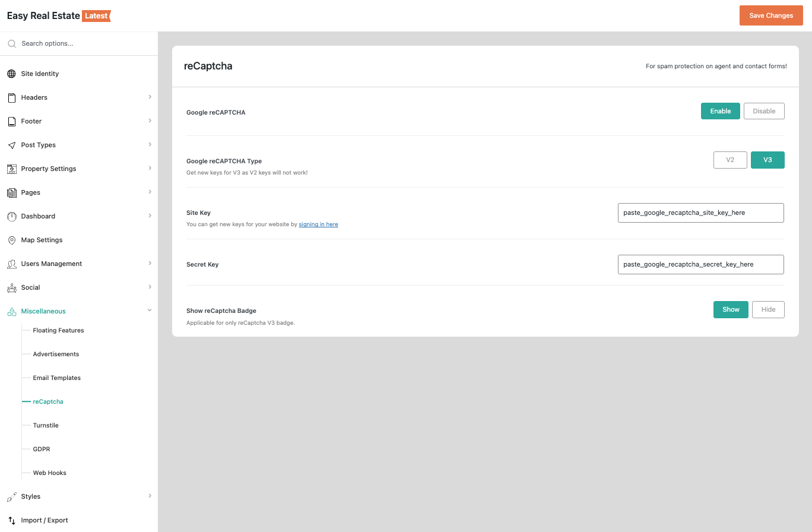Open the Turnstile submenu item
This screenshot has height=532, width=812.
pos(46,425)
